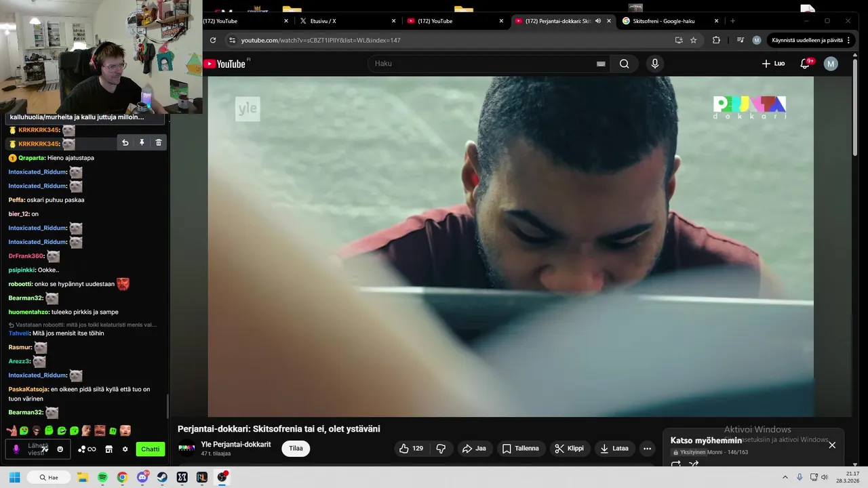Open the on-screen keyboard icon in search box

(600, 64)
